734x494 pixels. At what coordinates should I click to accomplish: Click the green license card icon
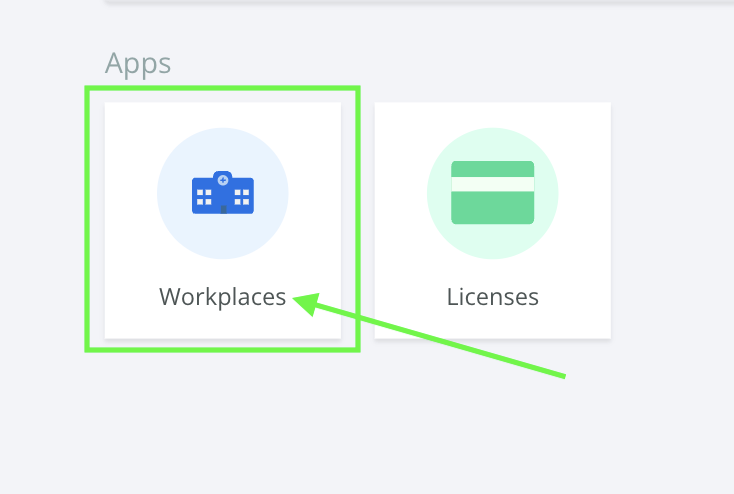(492, 192)
